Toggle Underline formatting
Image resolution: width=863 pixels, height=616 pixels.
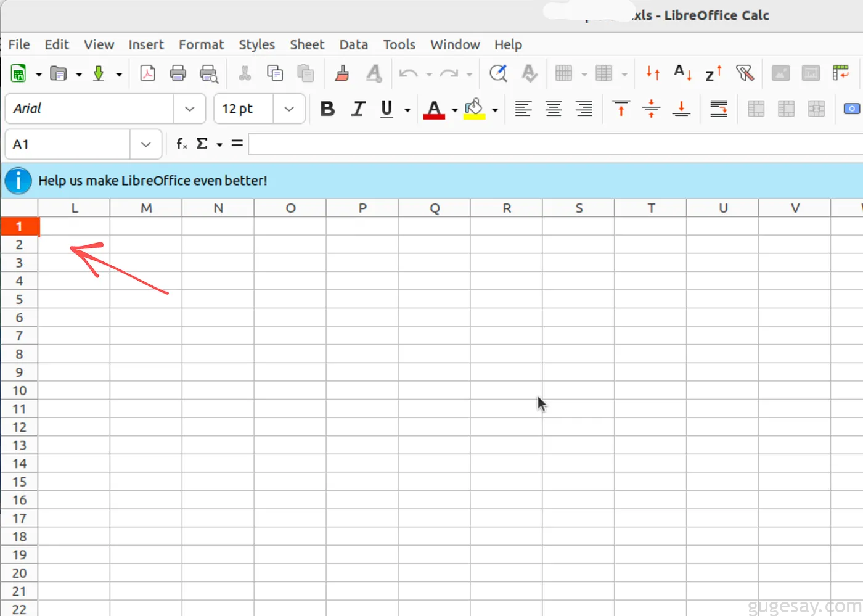[387, 109]
